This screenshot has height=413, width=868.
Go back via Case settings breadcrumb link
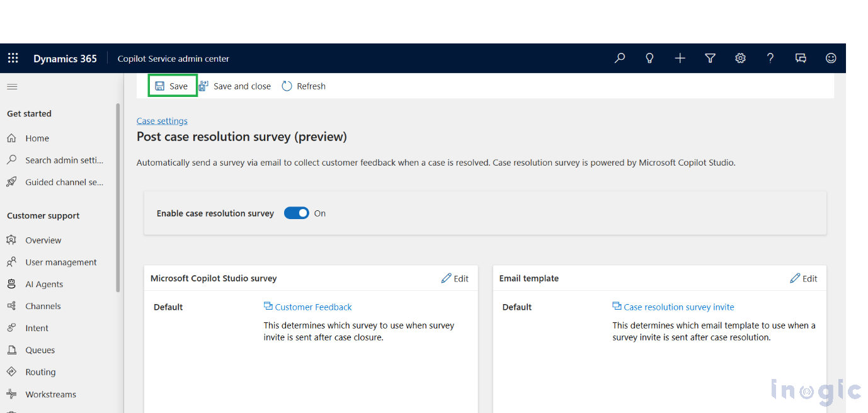coord(162,121)
